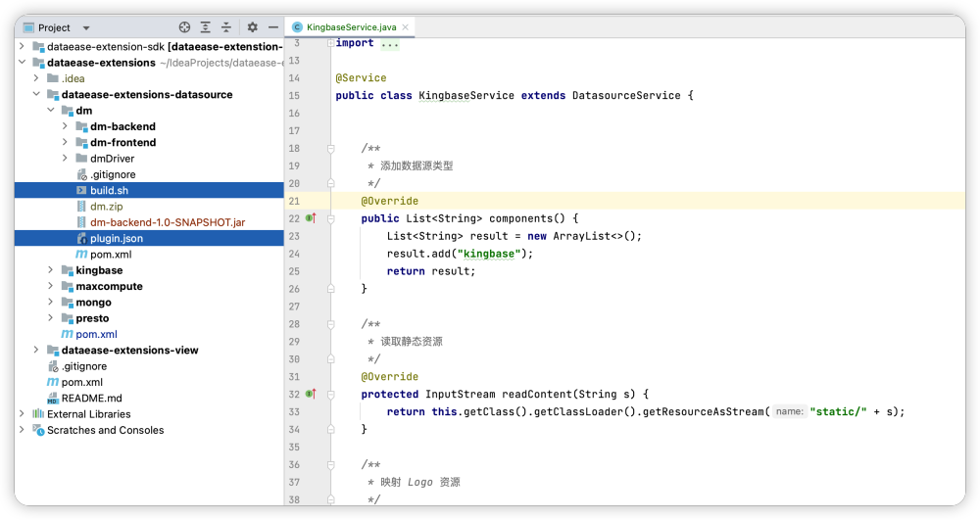Open the Project view dropdown arrow
The height and width of the screenshot is (520, 980).
pyautogui.click(x=86, y=28)
